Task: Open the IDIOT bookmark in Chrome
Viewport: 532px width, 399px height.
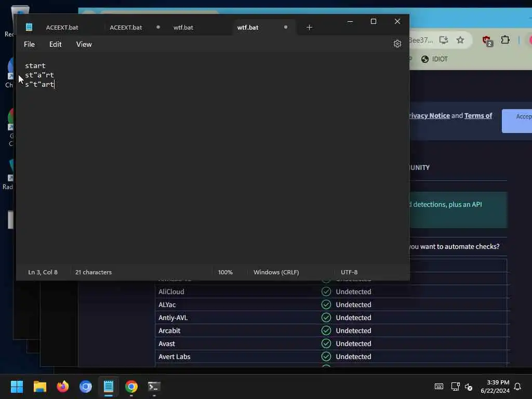Action: coord(434,59)
